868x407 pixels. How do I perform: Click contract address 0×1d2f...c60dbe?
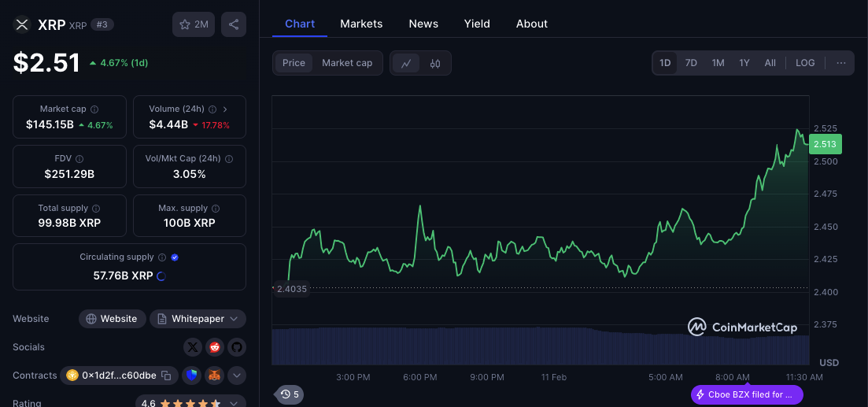click(119, 376)
